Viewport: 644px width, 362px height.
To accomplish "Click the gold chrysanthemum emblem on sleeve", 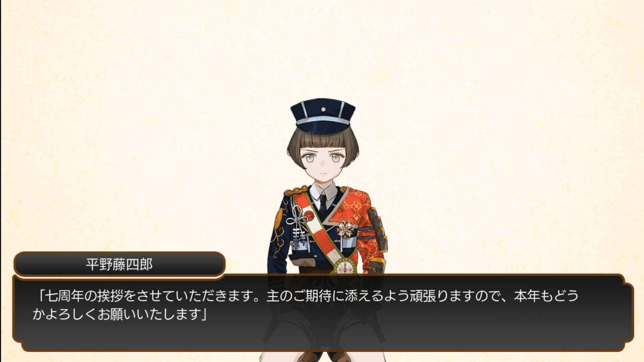I will click(x=279, y=219).
